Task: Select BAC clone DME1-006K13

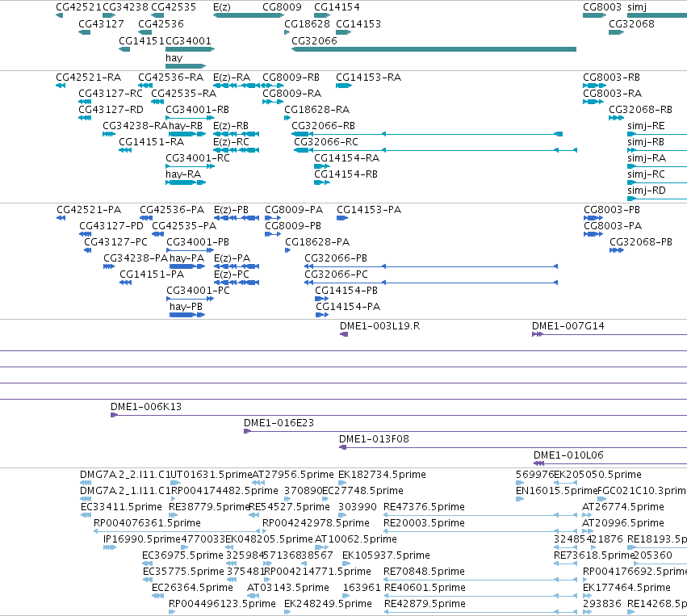Action: (146, 407)
